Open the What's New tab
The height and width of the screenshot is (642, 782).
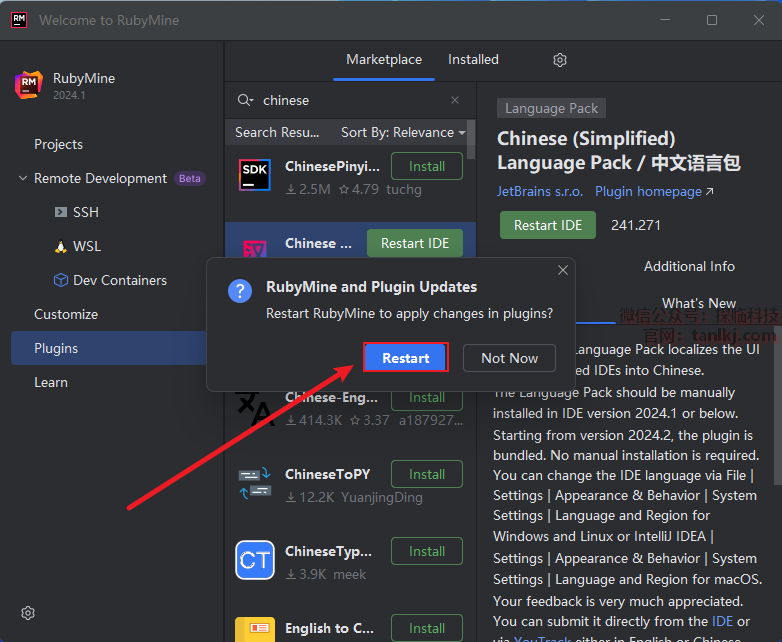tap(699, 303)
